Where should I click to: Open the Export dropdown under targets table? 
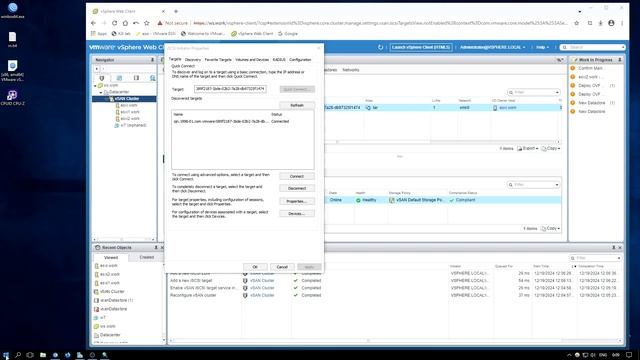pos(528,149)
